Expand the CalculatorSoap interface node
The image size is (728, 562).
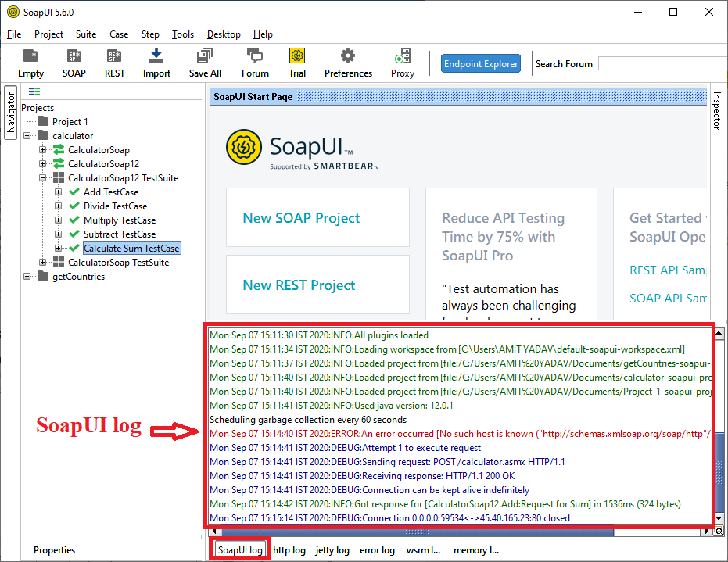click(43, 150)
